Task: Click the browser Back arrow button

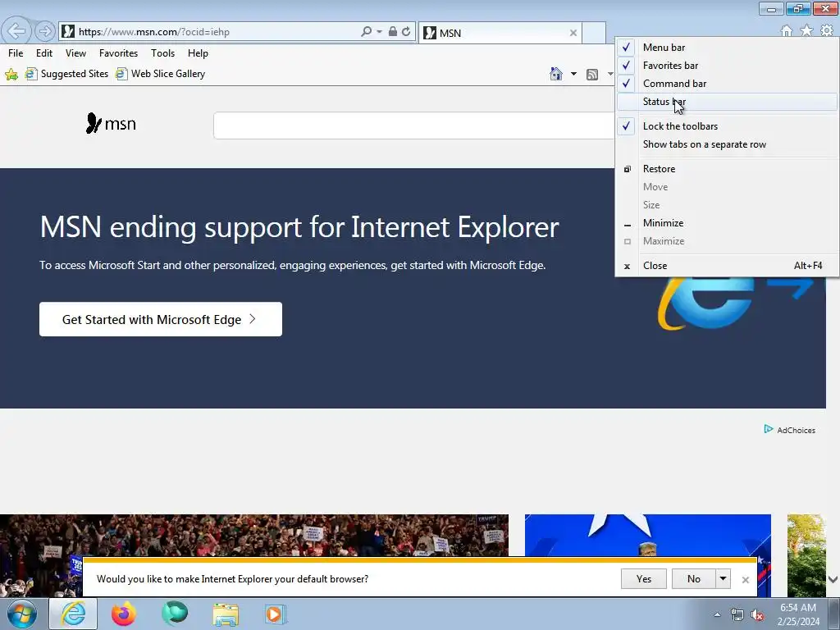Action: tap(16, 31)
